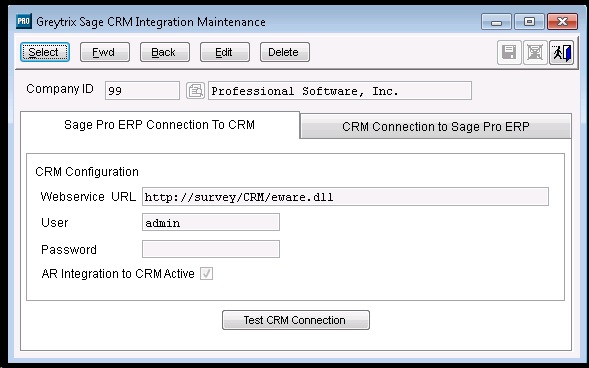Click the Edit button
The width and height of the screenshot is (589, 368).
coord(225,52)
